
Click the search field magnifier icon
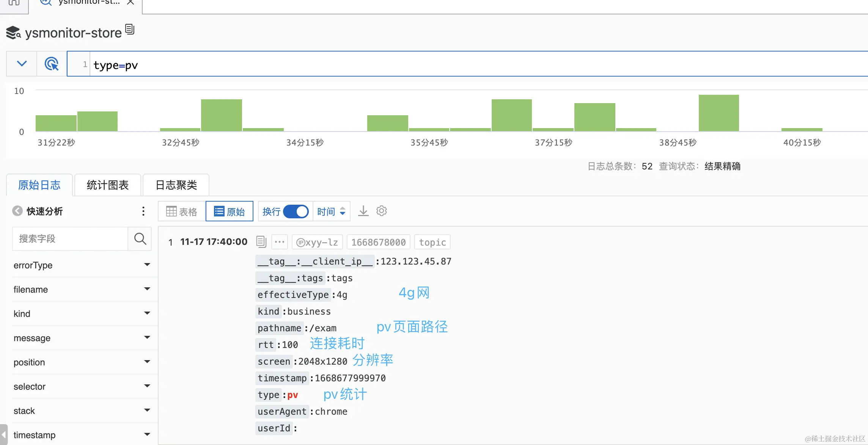(x=140, y=239)
